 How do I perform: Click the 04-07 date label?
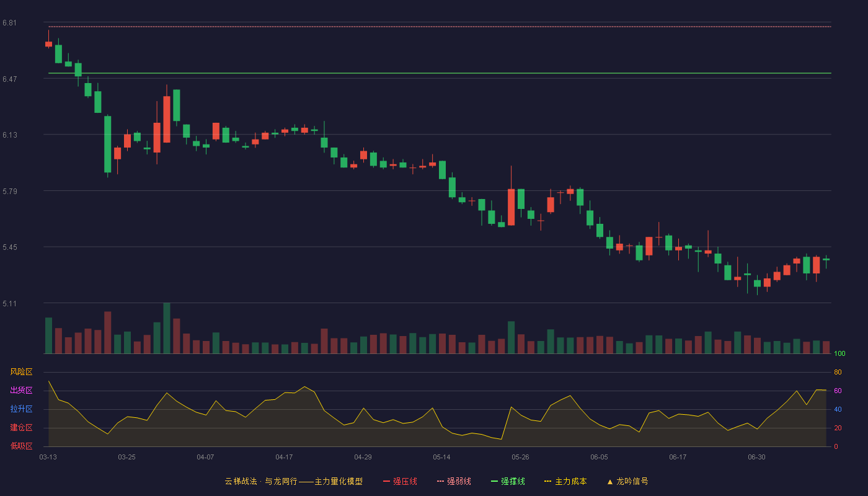tap(205, 457)
